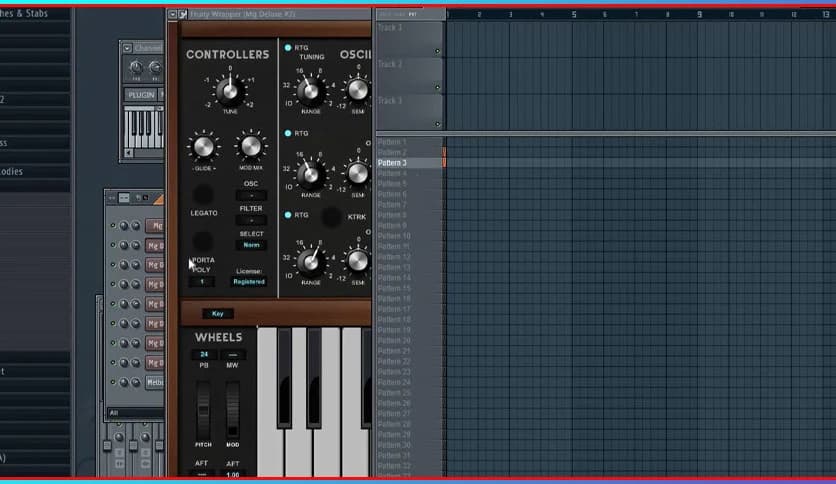Image resolution: width=836 pixels, height=484 pixels.
Task: Click the second oscillator SEM knob
Action: point(358,173)
